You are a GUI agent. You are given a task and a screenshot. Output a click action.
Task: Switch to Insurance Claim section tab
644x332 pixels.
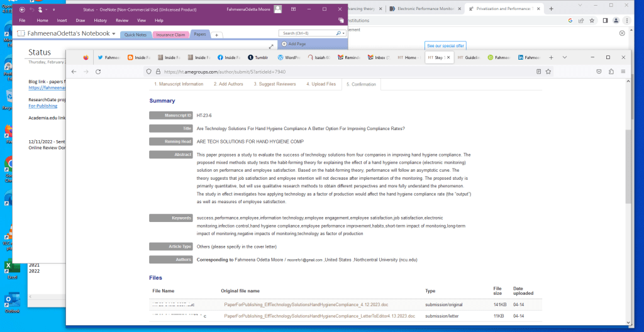point(171,35)
